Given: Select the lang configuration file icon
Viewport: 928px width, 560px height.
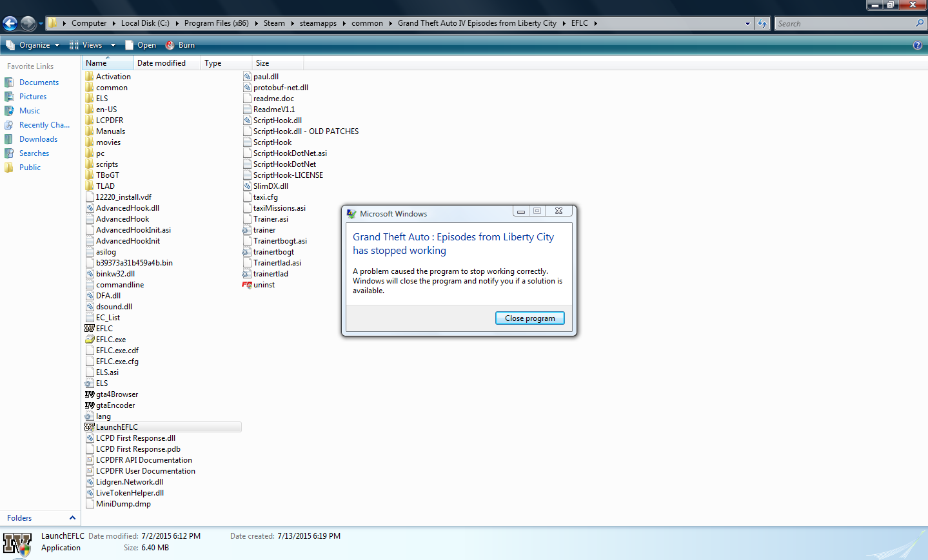Looking at the screenshot, I should pos(90,416).
